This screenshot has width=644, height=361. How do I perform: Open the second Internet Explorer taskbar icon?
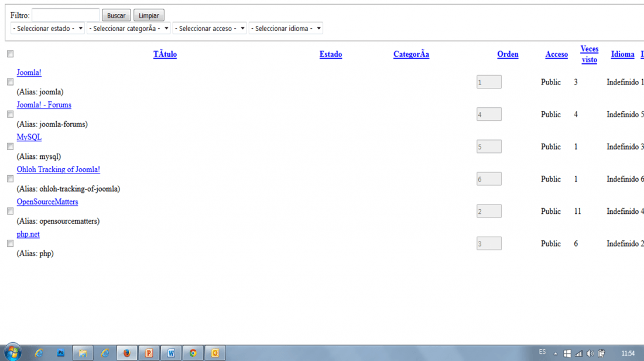pyautogui.click(x=105, y=353)
